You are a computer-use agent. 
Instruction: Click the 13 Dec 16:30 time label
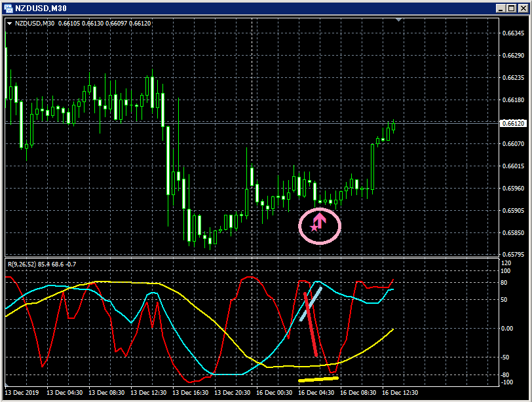tap(191, 393)
